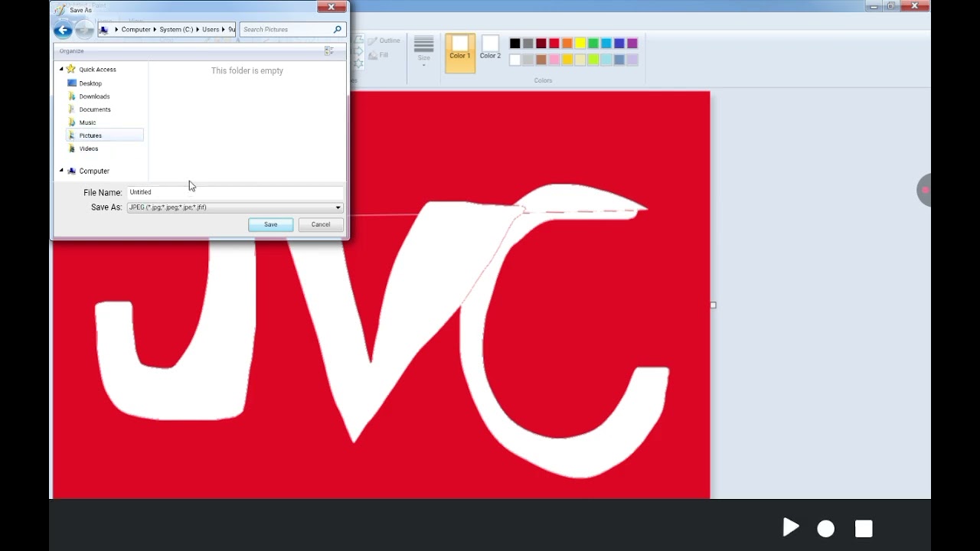Click the Quick Access star icon
Image resolution: width=980 pixels, height=551 pixels.
[71, 69]
